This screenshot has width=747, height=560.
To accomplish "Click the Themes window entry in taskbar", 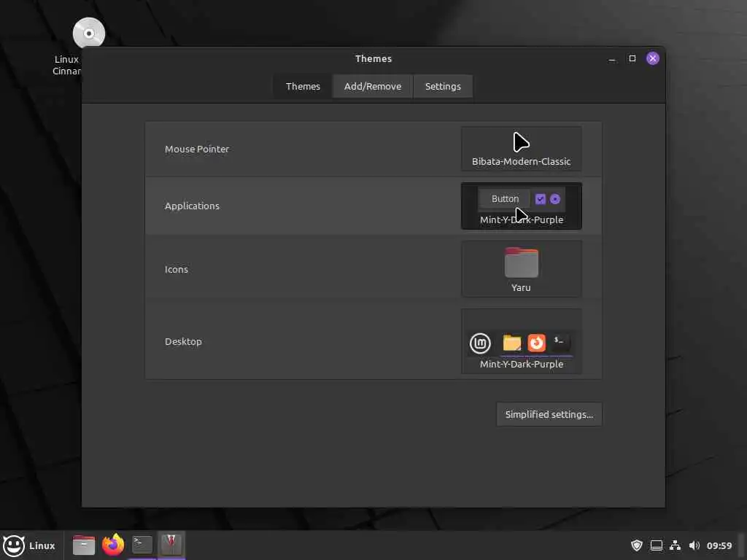I will pos(171,545).
